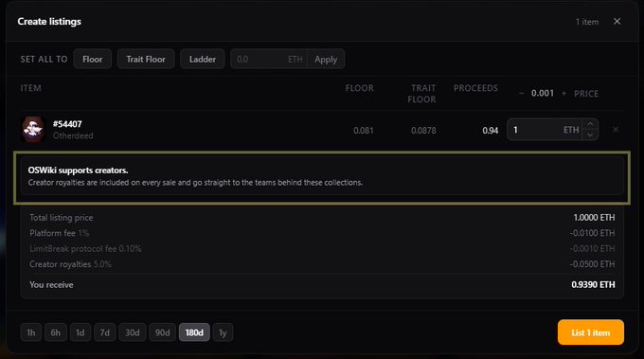Focus the set-all ETH amount field
Viewport: 644px width, 359px height.
coord(269,59)
